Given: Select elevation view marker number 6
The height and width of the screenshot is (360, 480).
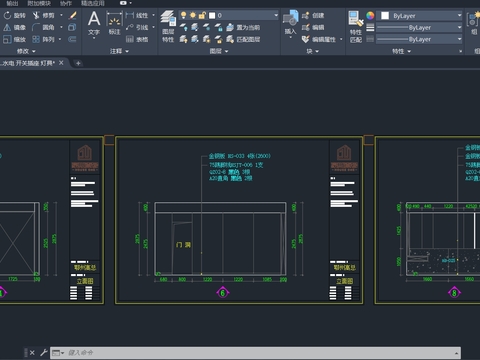Looking at the screenshot, I should [223, 293].
